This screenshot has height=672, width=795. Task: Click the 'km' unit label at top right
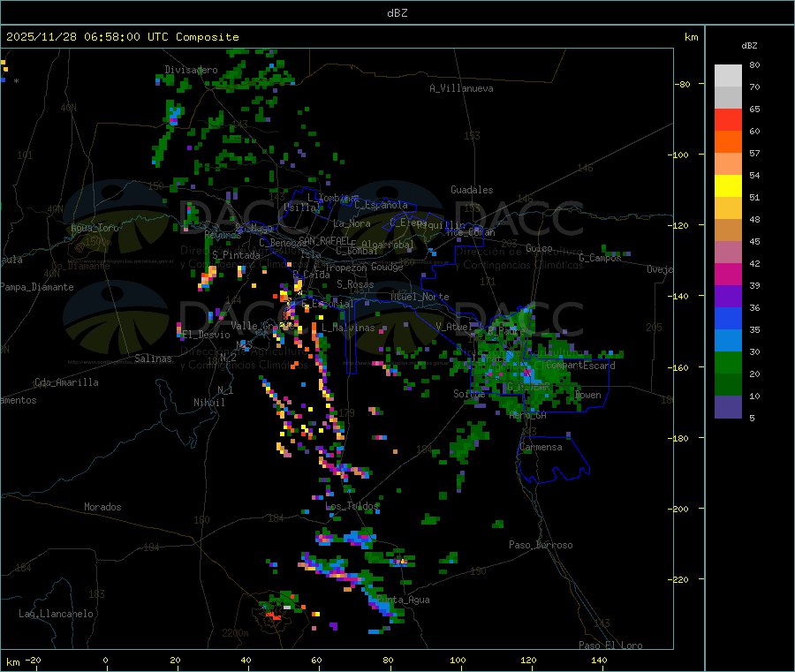691,37
